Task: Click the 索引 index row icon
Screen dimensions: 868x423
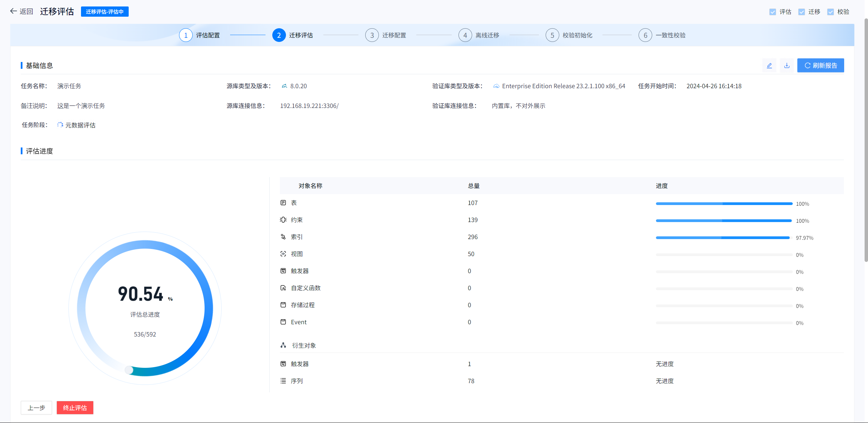Action: (283, 237)
